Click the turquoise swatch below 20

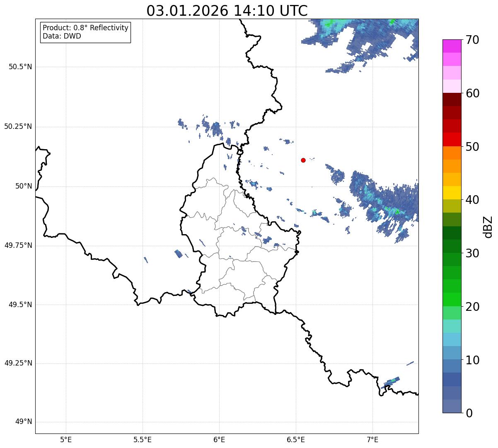click(x=452, y=326)
